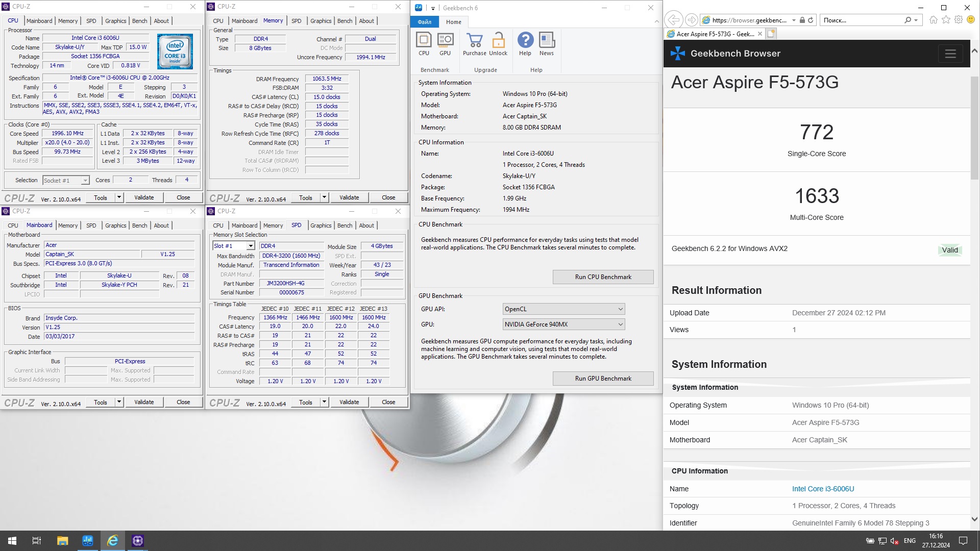Click the Geekbench Browser logo icon
This screenshot has width=980, height=551.
click(x=678, y=53)
